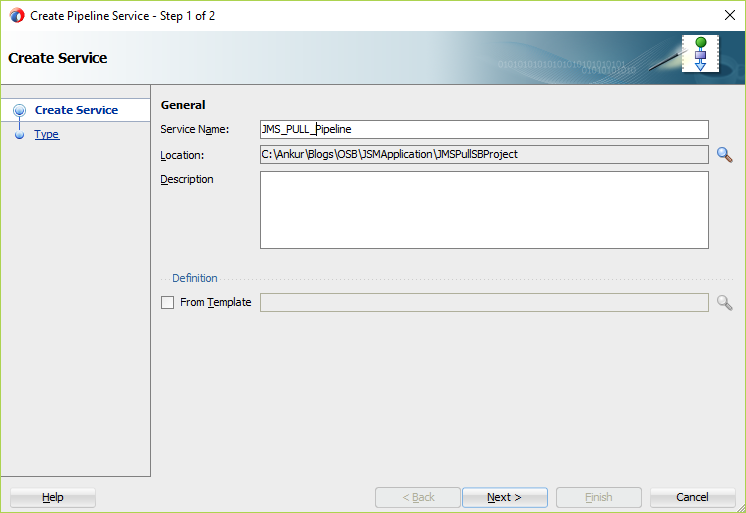Proceed with the Next button

pos(505,497)
